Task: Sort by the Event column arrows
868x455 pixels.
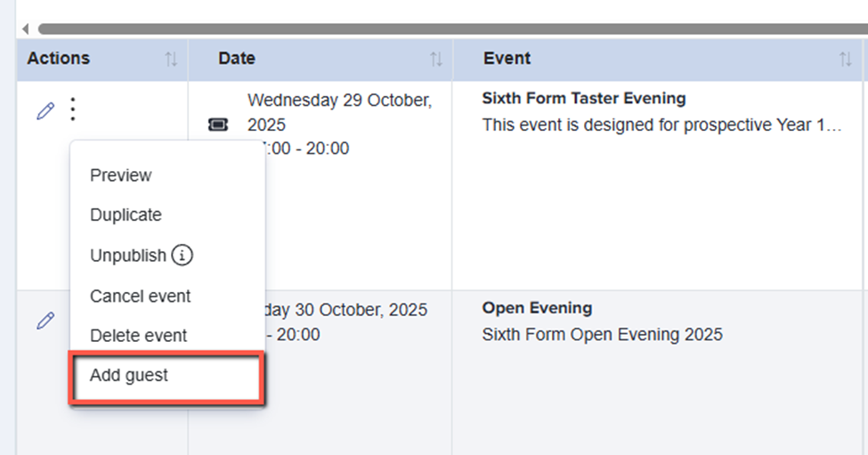Action: coord(845,59)
